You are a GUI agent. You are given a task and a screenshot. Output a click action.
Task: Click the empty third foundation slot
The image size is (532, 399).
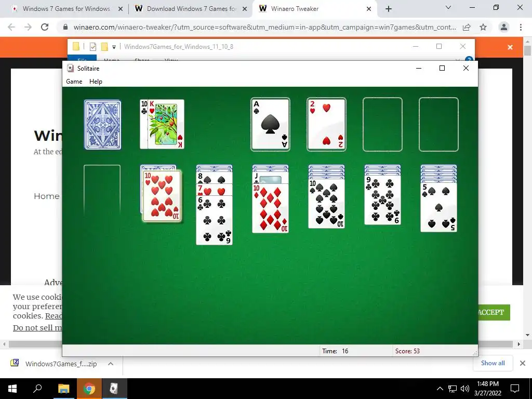[382, 124]
